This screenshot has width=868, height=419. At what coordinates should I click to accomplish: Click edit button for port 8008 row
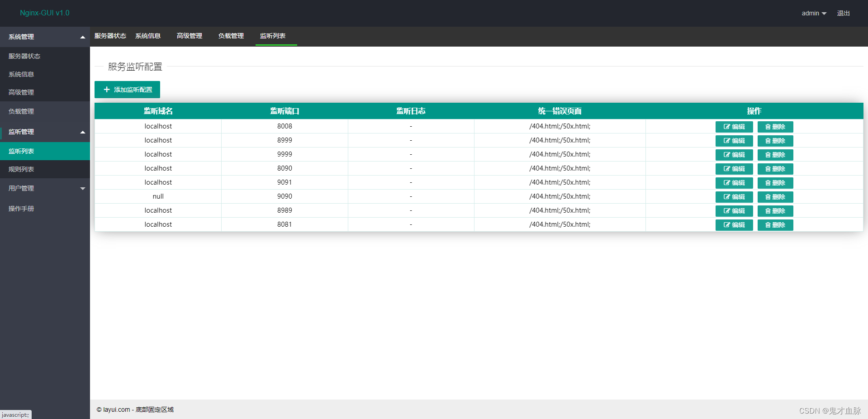coord(734,127)
